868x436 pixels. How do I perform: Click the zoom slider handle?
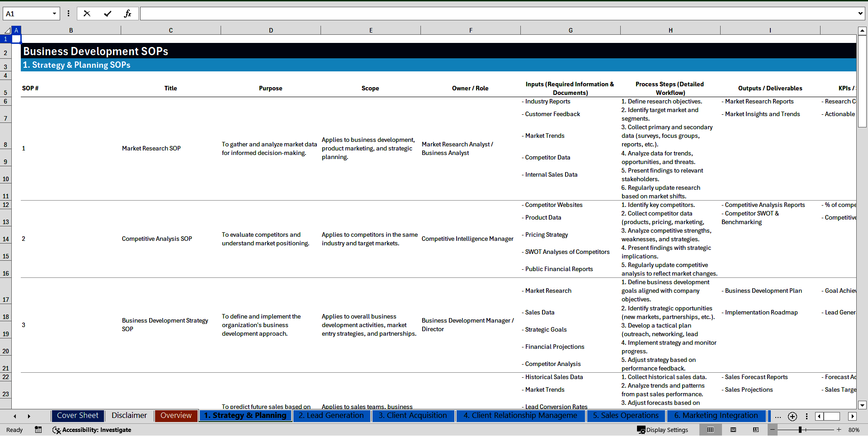[800, 430]
